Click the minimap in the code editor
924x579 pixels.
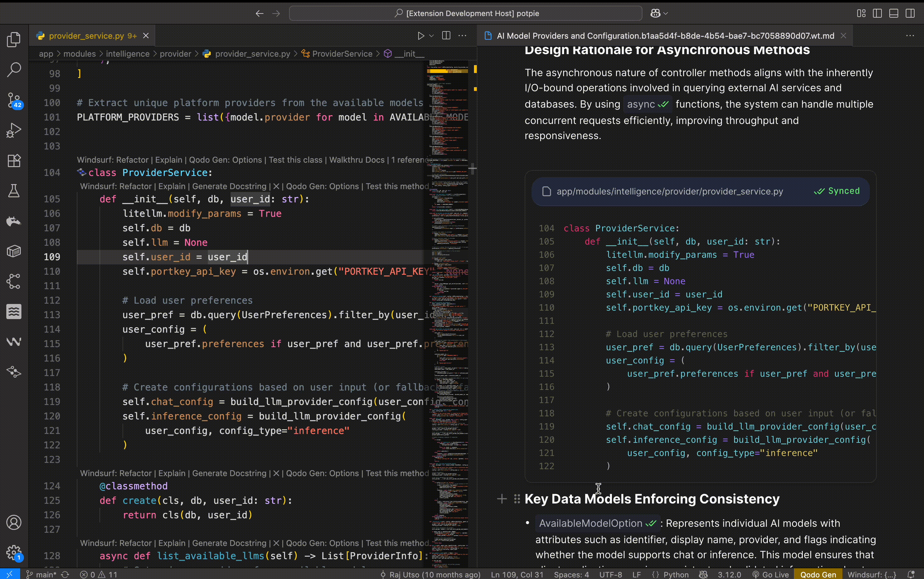tap(447, 314)
